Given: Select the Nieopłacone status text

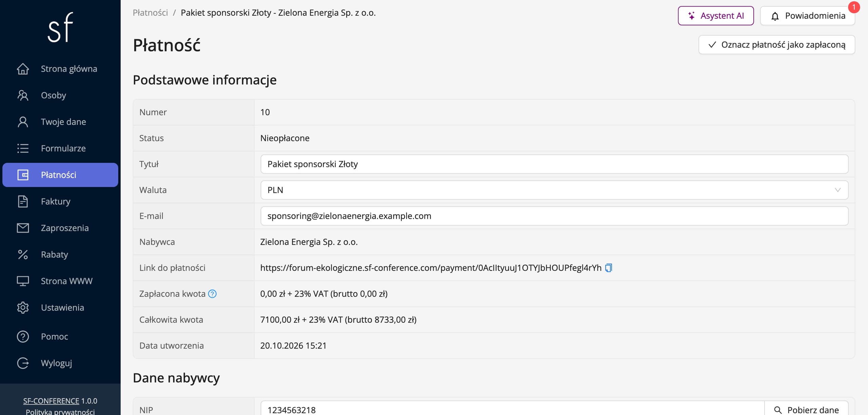Looking at the screenshot, I should click(x=285, y=138).
